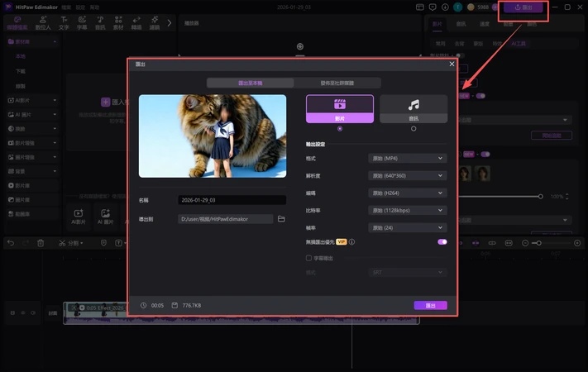The width and height of the screenshot is (588, 372).
Task: Expand the 比特率 bitrate dropdown (1128kbps)
Action: pos(407,210)
